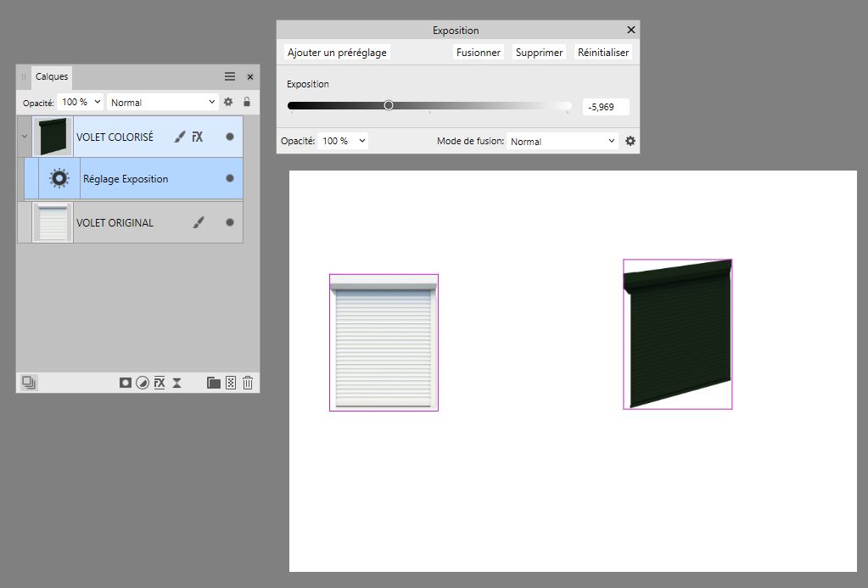
Task: Select the VOLET ORIGINAL layer name
Action: point(115,222)
